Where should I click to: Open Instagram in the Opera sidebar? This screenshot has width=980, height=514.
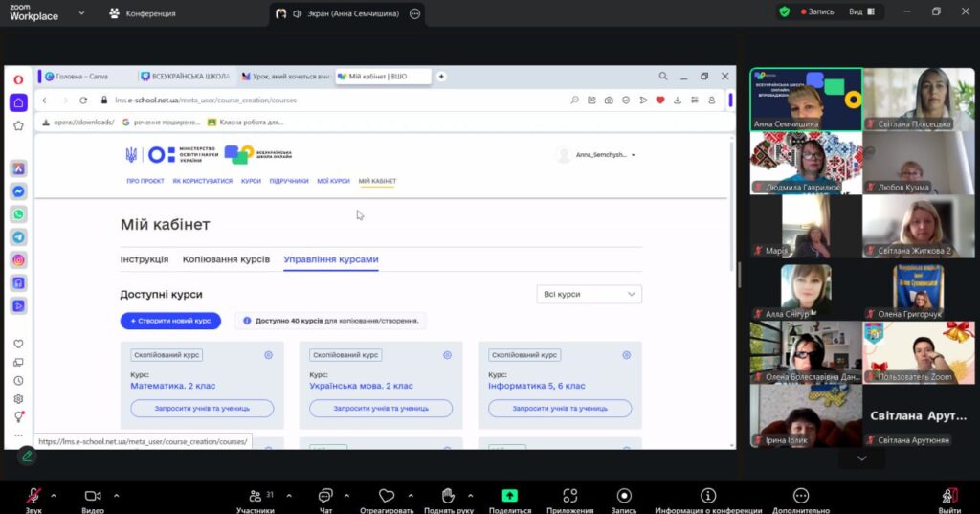tap(18, 260)
